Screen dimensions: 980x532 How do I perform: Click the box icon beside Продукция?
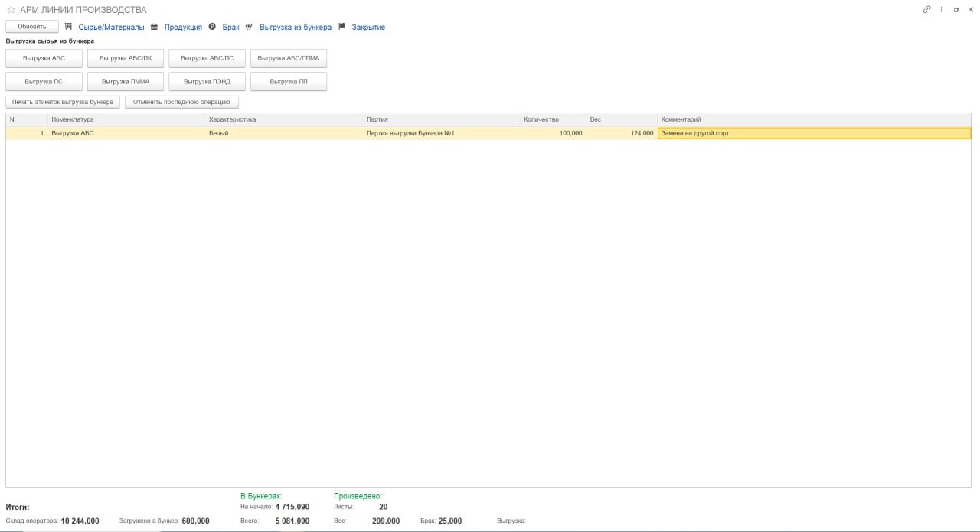point(154,27)
